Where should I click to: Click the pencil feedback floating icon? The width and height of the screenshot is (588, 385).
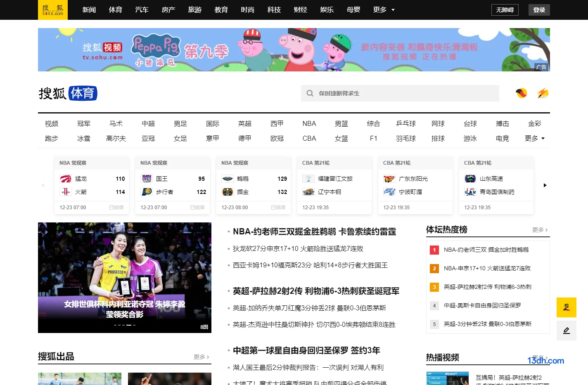(567, 331)
